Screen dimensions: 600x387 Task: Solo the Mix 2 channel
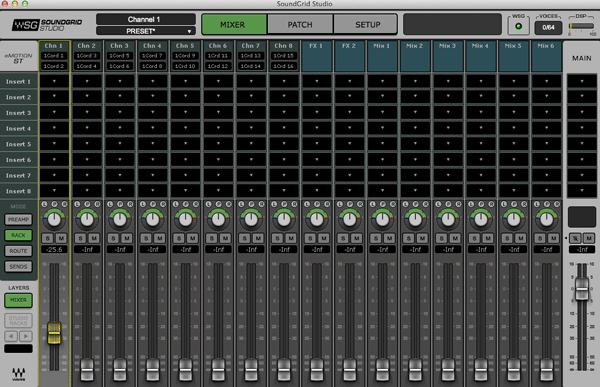pos(409,238)
